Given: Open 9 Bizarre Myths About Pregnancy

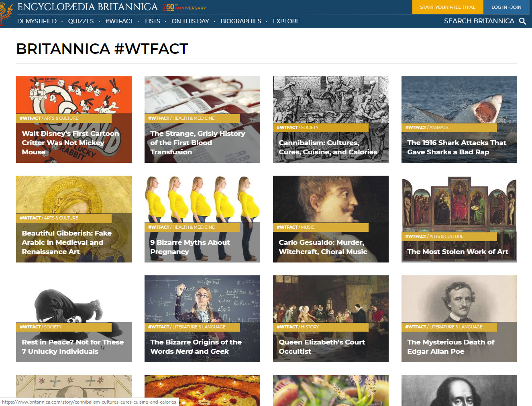Looking at the screenshot, I should 190,247.
